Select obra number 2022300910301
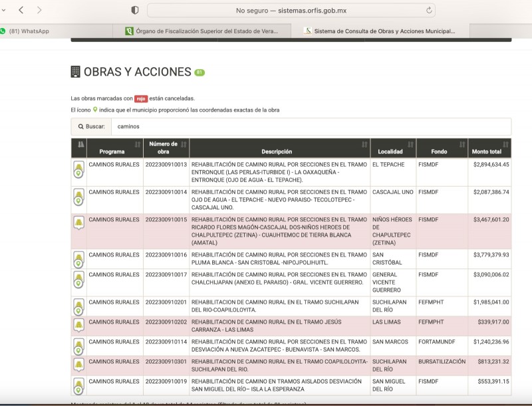 point(166,361)
